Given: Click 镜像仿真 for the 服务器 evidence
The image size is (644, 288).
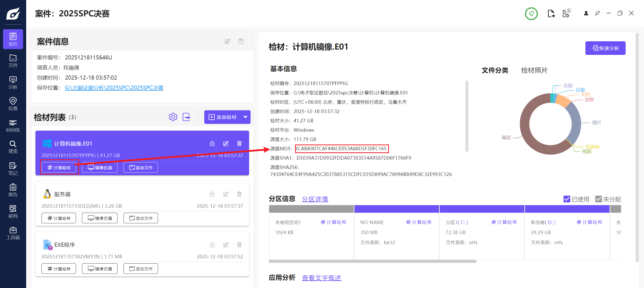Looking at the screenshot, I should [100, 218].
